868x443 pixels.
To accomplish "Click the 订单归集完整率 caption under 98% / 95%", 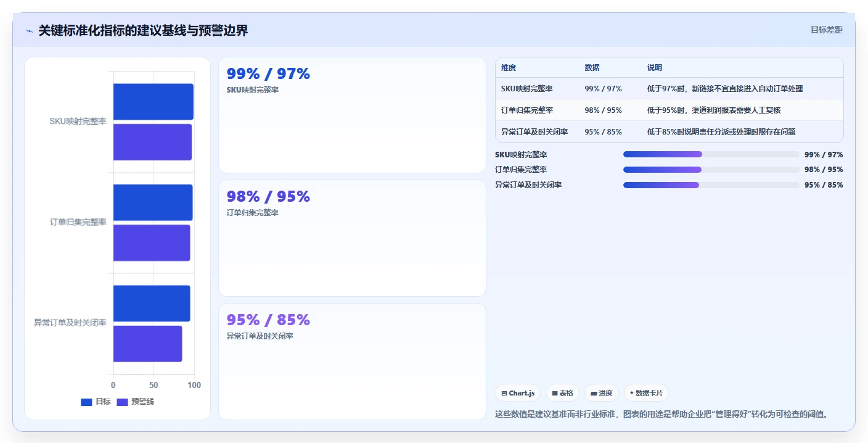I will tap(253, 213).
